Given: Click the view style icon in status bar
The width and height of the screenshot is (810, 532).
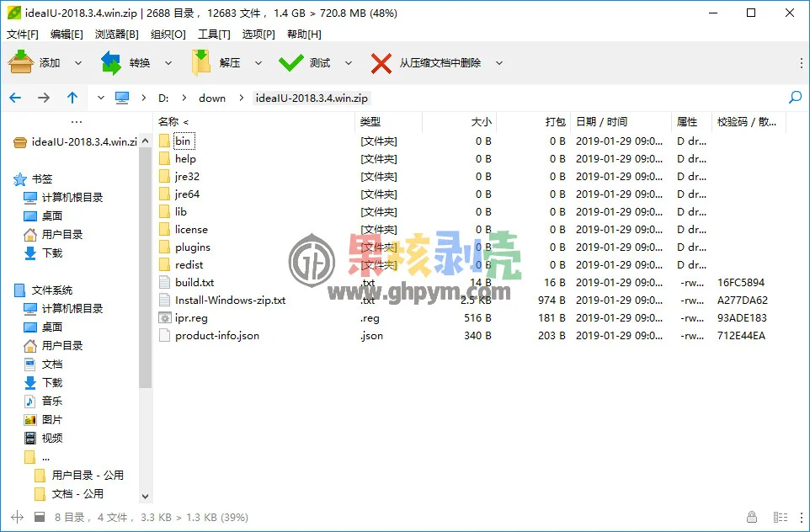Looking at the screenshot, I should click(x=780, y=517).
